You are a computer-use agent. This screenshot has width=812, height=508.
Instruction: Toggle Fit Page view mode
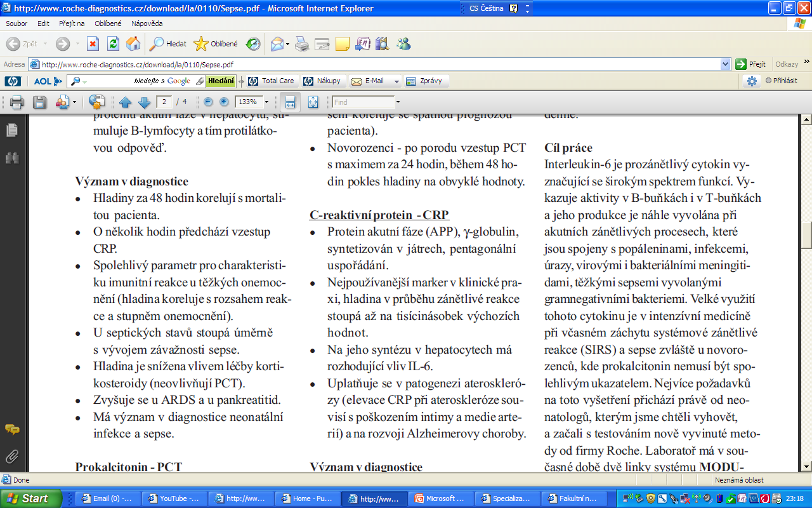tap(313, 102)
